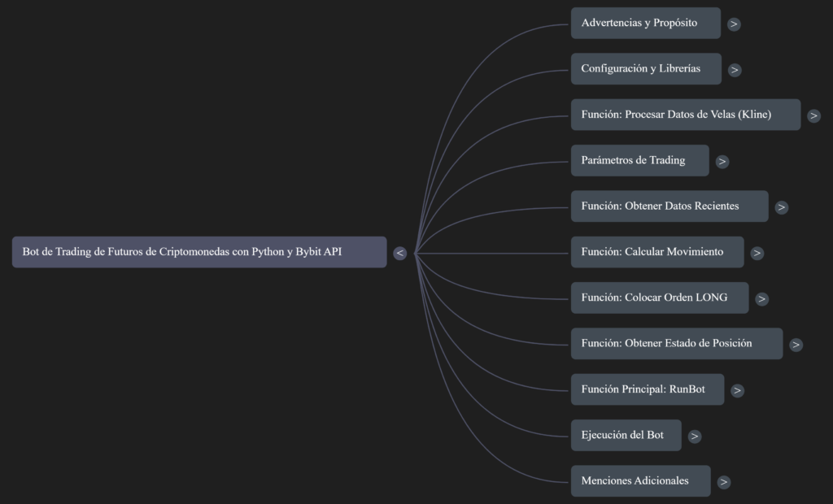Click the Función: Calcular Movimiento node

(656, 252)
